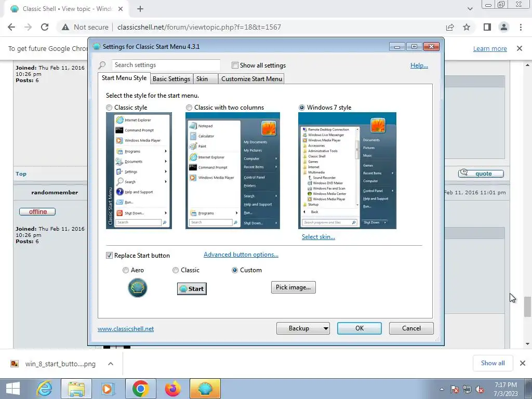Click the Windows 7 style preview image
The height and width of the screenshot is (399, 532).
pyautogui.click(x=347, y=170)
